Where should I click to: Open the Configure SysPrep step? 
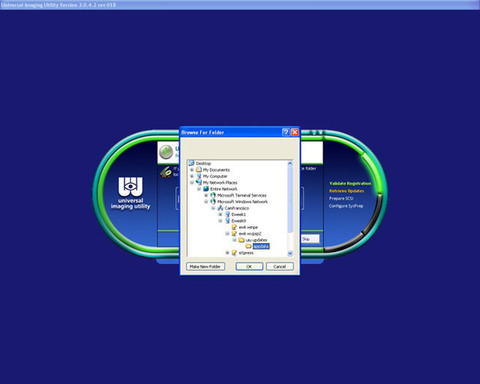pos(346,206)
